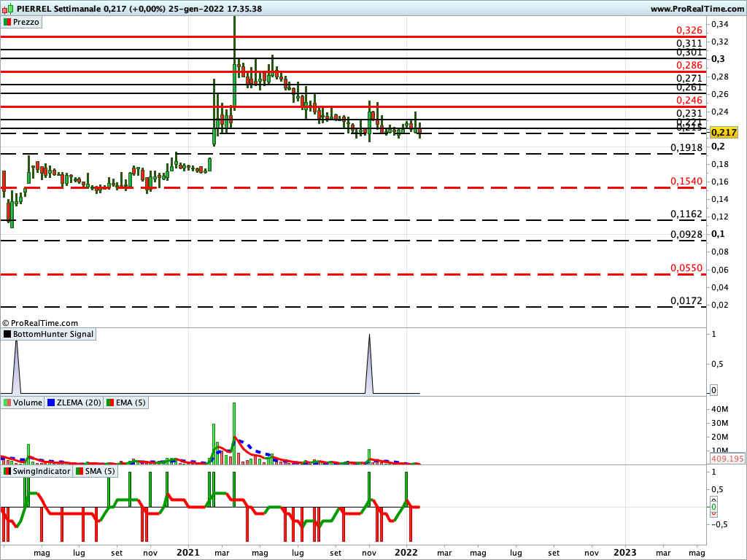The image size is (747, 560).
Task: Click the 0,326 red resistance level label
Action: tap(689, 30)
